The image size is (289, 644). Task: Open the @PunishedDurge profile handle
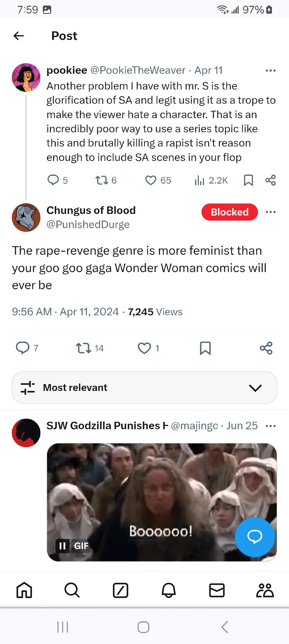click(x=88, y=224)
